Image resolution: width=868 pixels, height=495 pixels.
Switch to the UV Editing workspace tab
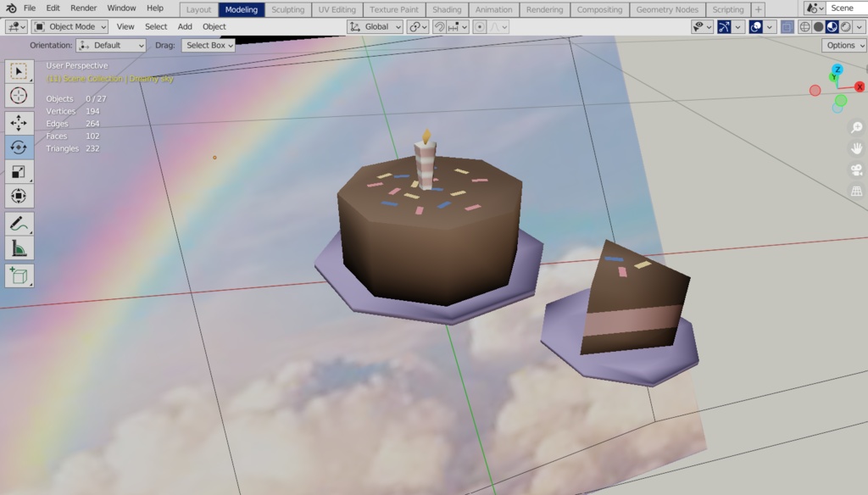pyautogui.click(x=337, y=9)
